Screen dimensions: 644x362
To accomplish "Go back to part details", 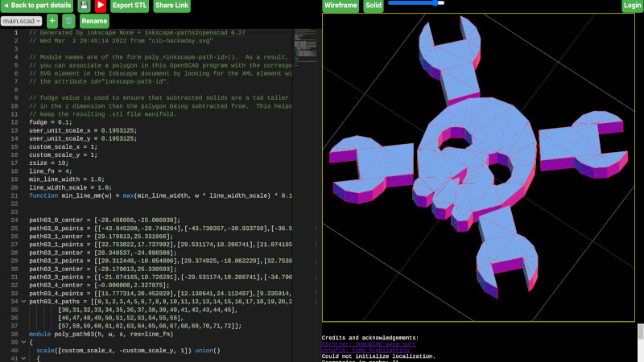I will [x=37, y=6].
